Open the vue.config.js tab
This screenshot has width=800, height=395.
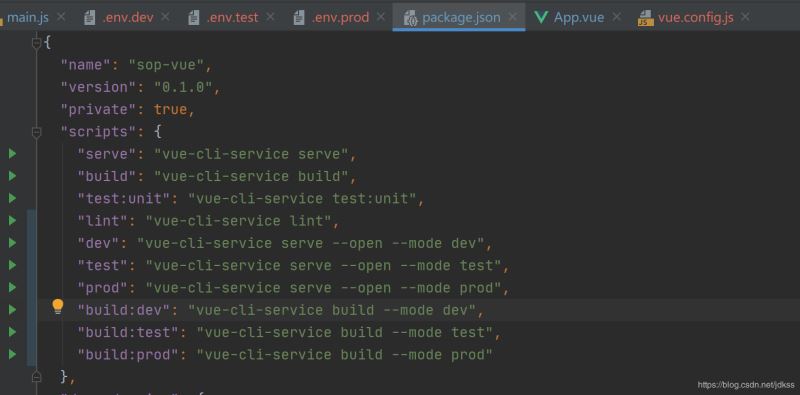(x=695, y=17)
